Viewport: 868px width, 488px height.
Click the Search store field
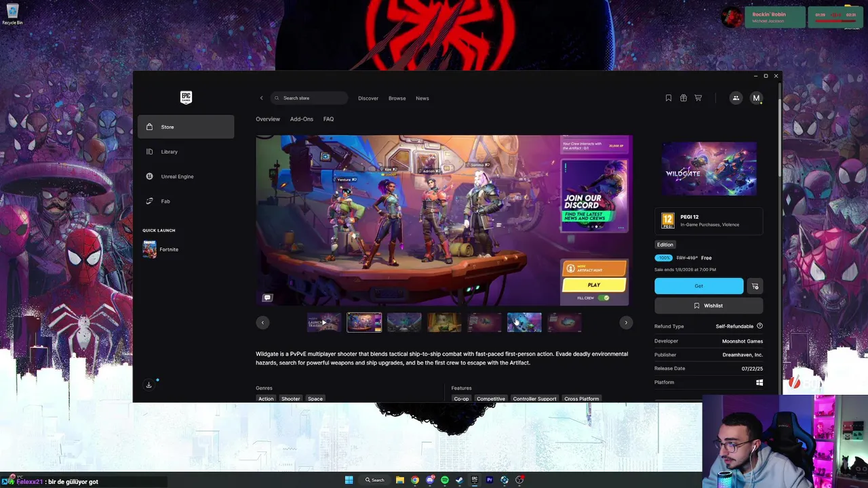click(x=310, y=98)
